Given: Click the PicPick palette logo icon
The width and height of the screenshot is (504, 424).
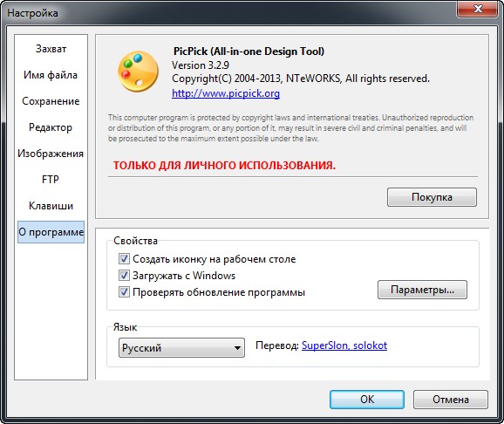Looking at the screenshot, I should 139,72.
